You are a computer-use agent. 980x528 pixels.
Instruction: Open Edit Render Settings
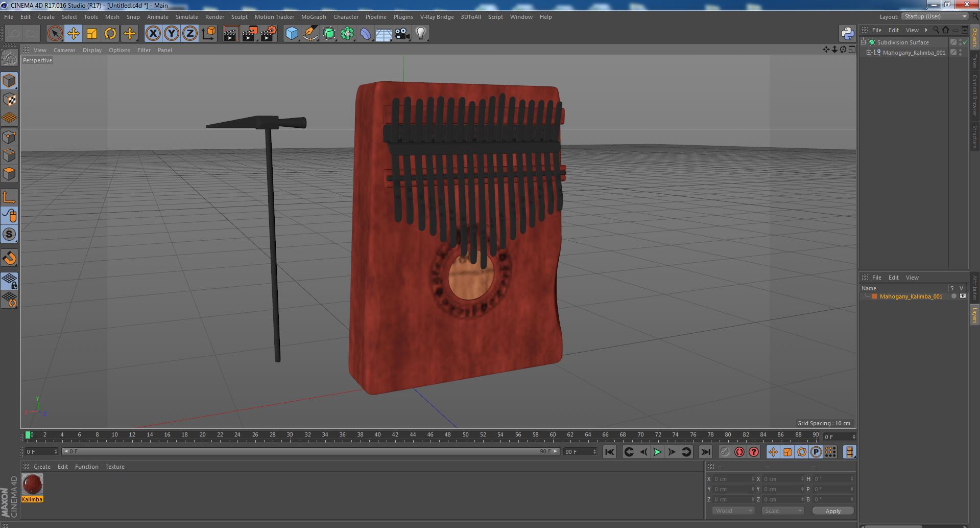point(269,34)
